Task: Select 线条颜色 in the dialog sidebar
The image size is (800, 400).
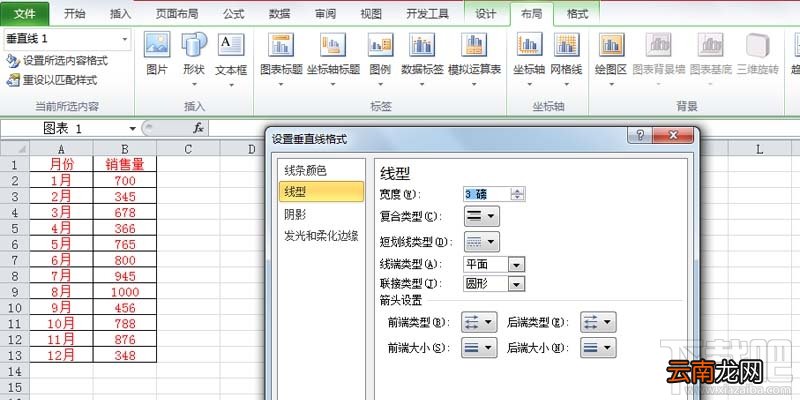Action: click(321, 171)
